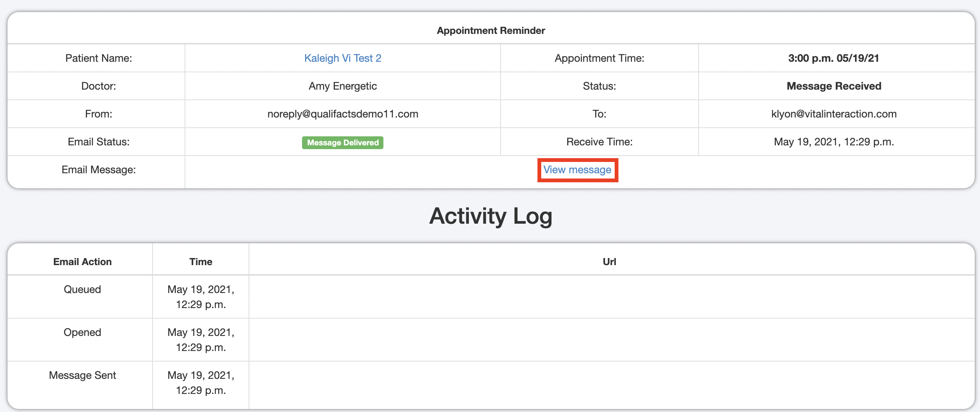The image size is (980, 412).
Task: Select doctor Amy Energetic
Action: (x=342, y=85)
